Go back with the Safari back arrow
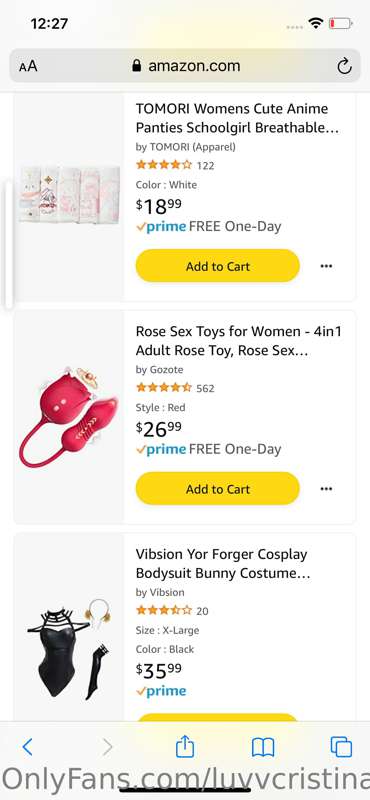This screenshot has height=800, width=370. click(28, 747)
